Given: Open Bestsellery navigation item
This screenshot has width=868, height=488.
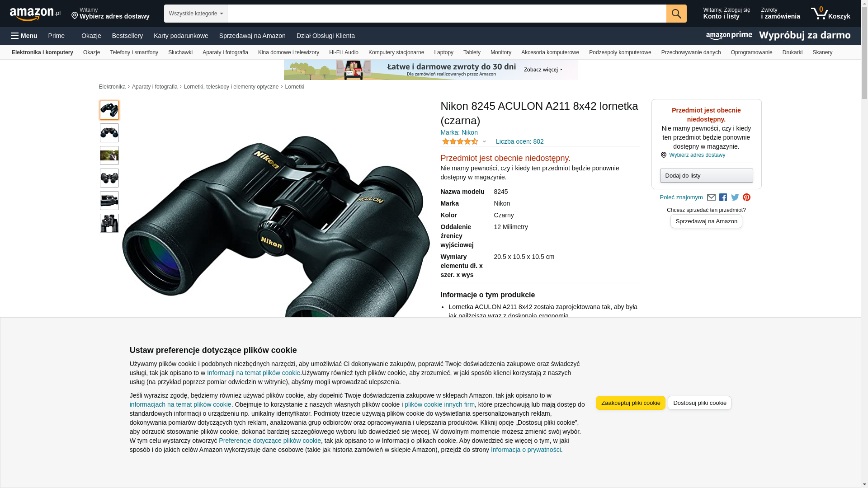Looking at the screenshot, I should (127, 36).
